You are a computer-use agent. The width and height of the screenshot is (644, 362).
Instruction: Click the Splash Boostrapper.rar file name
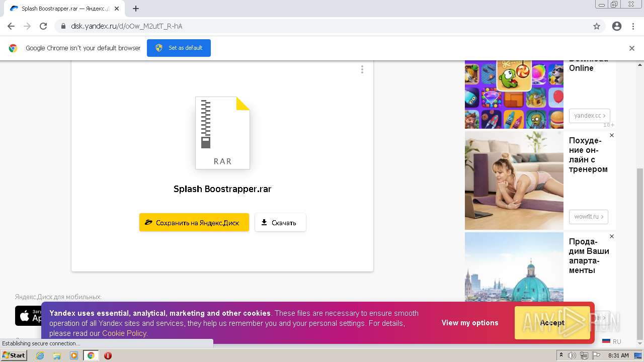(222, 189)
